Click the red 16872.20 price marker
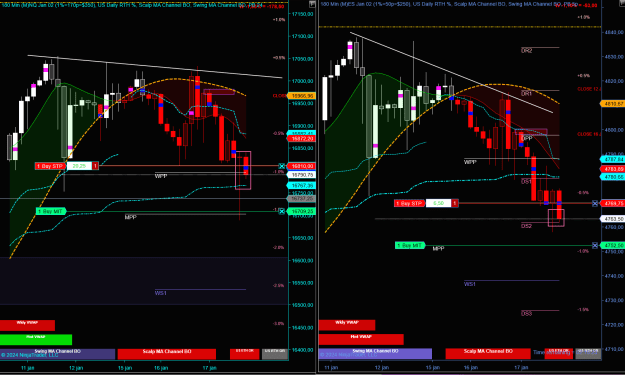Image resolution: width=625 pixels, height=375 pixels. (302, 139)
